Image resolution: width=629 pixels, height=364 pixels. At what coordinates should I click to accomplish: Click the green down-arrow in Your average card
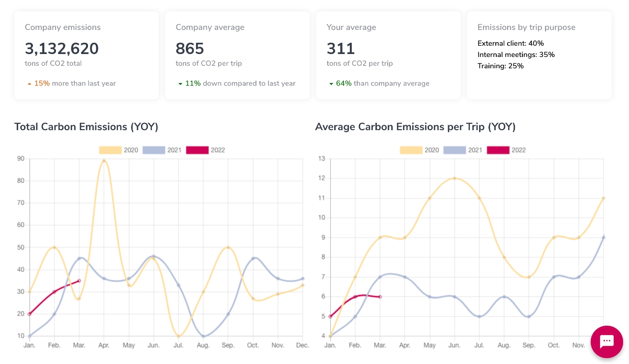[x=331, y=84]
